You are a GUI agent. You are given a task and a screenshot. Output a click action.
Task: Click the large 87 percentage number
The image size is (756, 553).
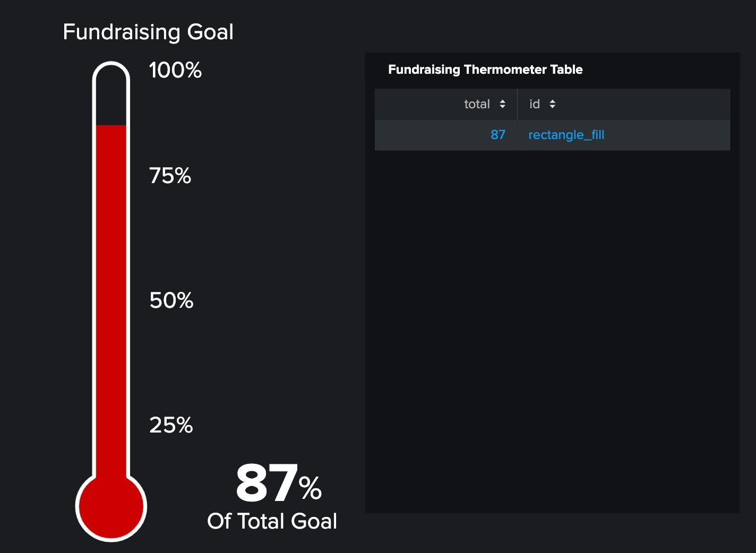point(267,482)
